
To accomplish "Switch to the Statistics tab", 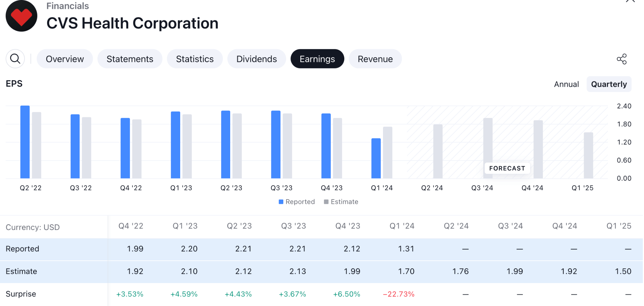I will [x=195, y=59].
